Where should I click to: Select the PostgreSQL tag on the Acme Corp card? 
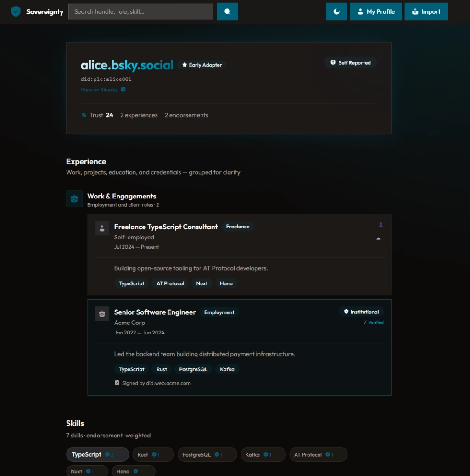point(193,369)
